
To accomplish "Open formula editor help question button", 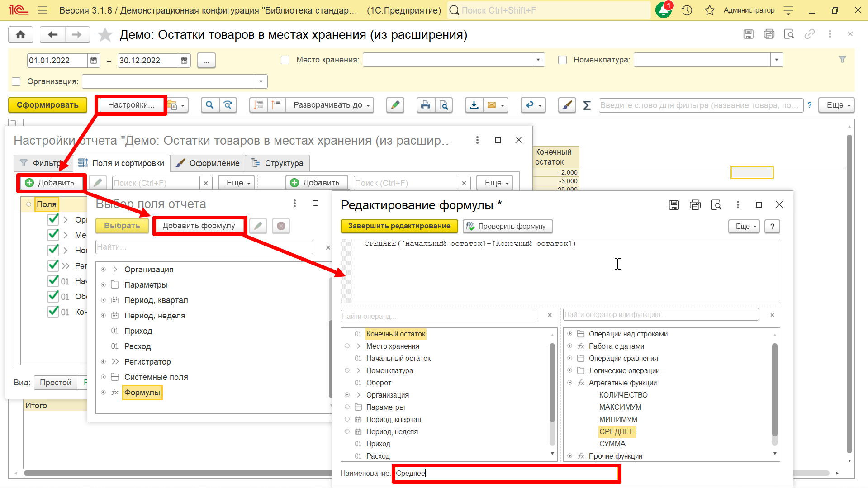I will [x=772, y=226].
